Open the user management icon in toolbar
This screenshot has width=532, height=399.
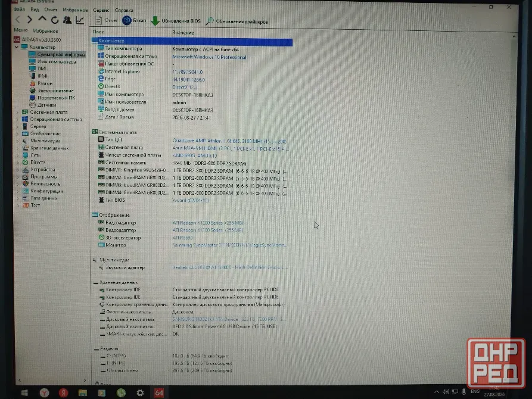[67, 20]
